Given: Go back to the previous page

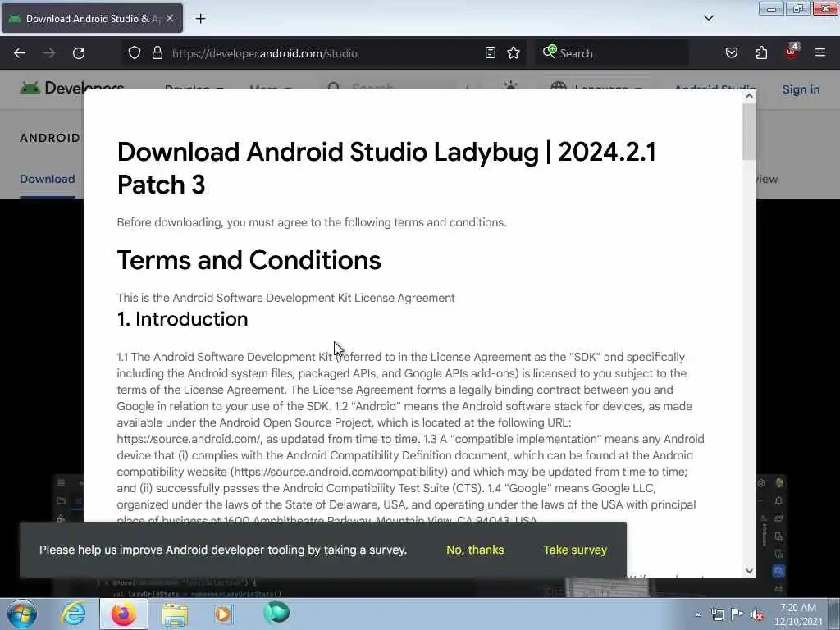Looking at the screenshot, I should (20, 53).
